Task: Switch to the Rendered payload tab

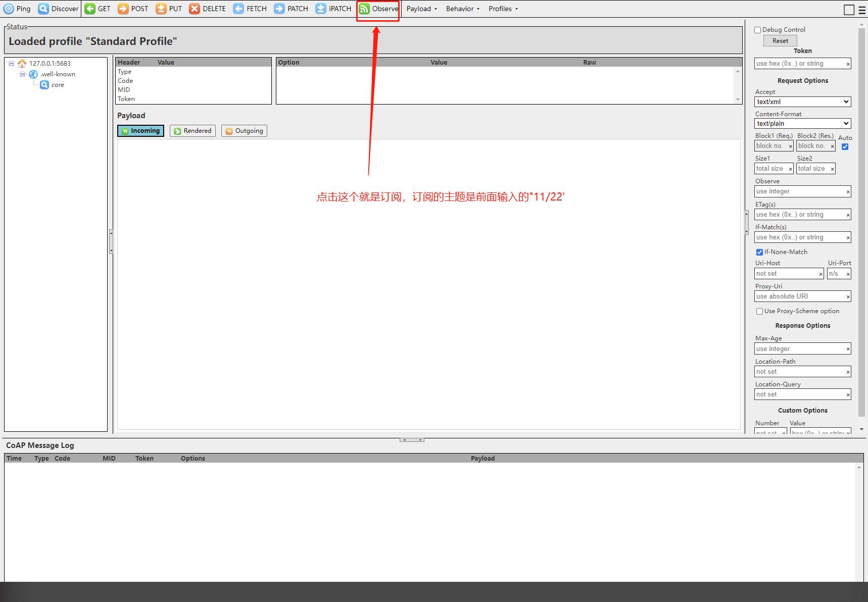Action: (x=192, y=131)
